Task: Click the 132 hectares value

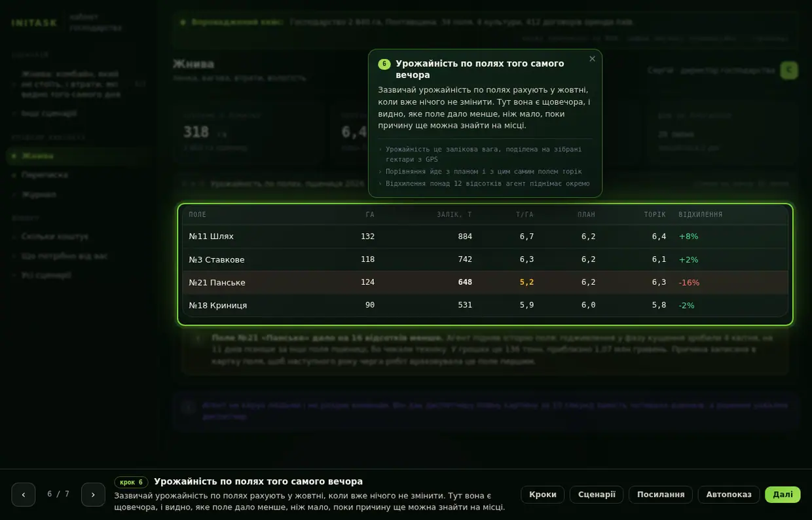Action: (x=367, y=236)
